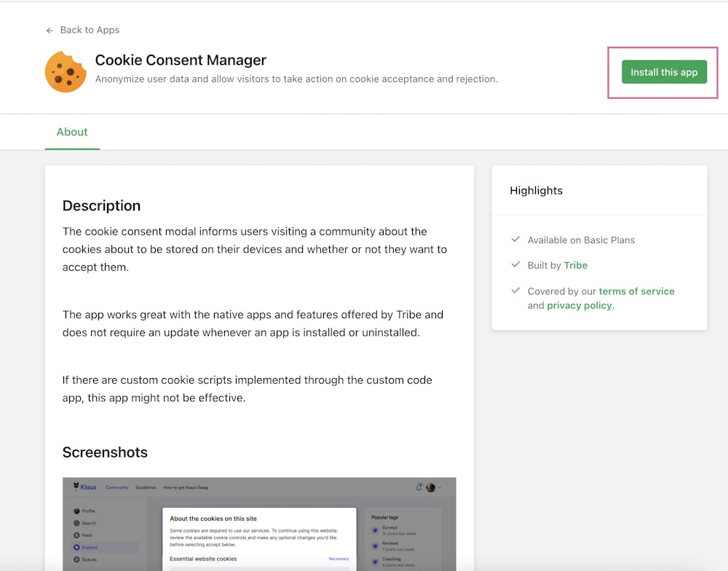Go back via the Back to Apps link

(x=90, y=30)
